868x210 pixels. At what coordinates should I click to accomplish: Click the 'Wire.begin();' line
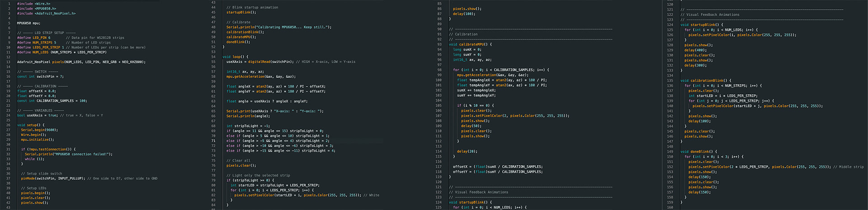(33, 135)
